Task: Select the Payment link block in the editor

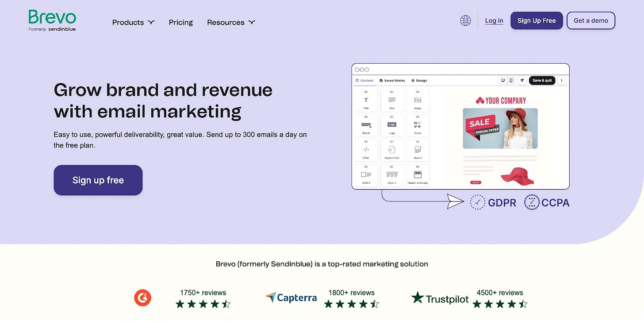Action: 392,151
